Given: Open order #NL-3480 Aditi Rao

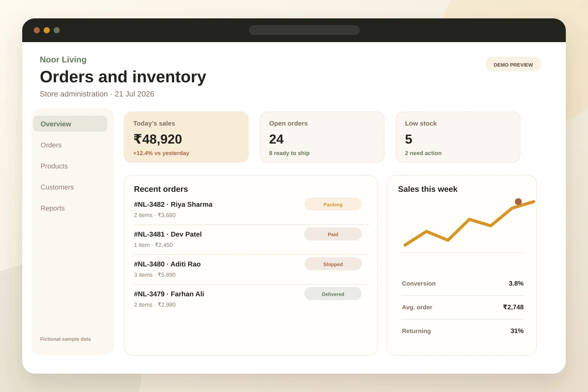Looking at the screenshot, I should tap(167, 264).
